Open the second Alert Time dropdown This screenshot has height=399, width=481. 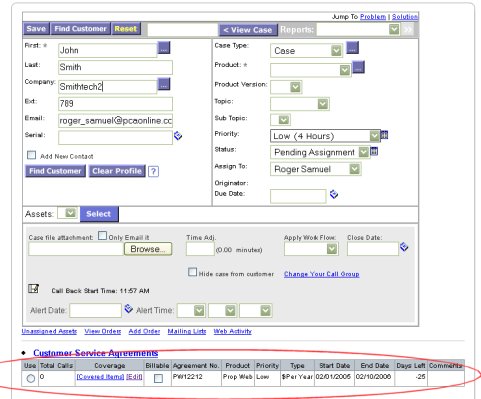(223, 310)
